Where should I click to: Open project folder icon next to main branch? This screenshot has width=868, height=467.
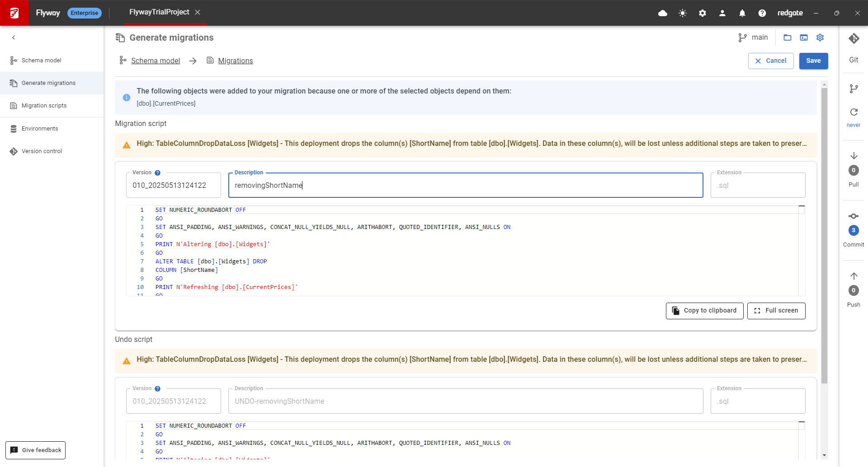click(788, 37)
